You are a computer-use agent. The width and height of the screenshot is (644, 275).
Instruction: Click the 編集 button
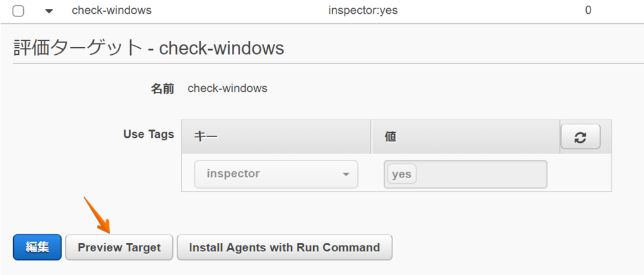(x=37, y=247)
